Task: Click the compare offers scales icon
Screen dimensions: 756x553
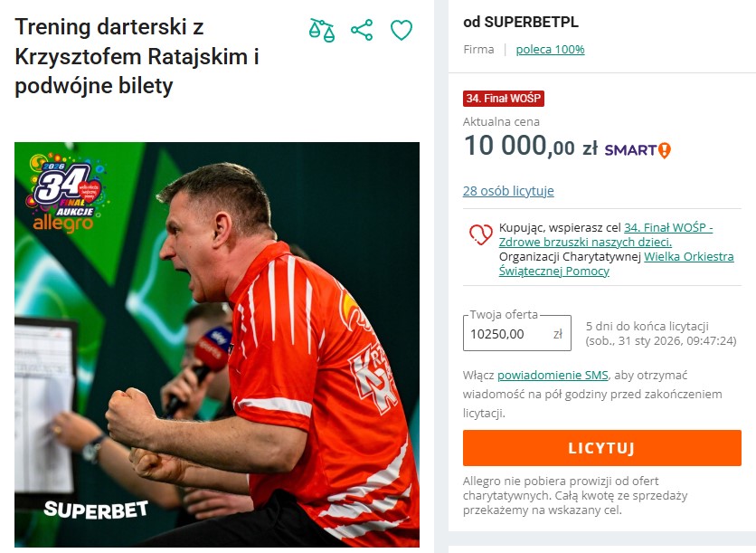Action: pyautogui.click(x=322, y=31)
